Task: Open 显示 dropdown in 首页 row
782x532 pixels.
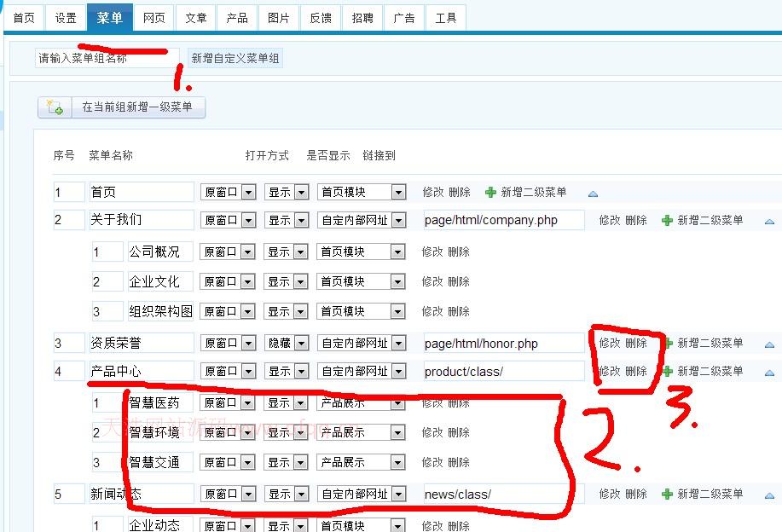Action: (x=287, y=192)
